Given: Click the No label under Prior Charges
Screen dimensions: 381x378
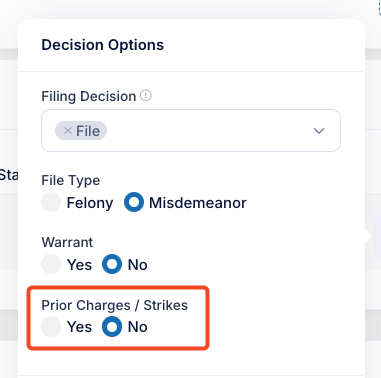Looking at the screenshot, I should coord(137,327).
